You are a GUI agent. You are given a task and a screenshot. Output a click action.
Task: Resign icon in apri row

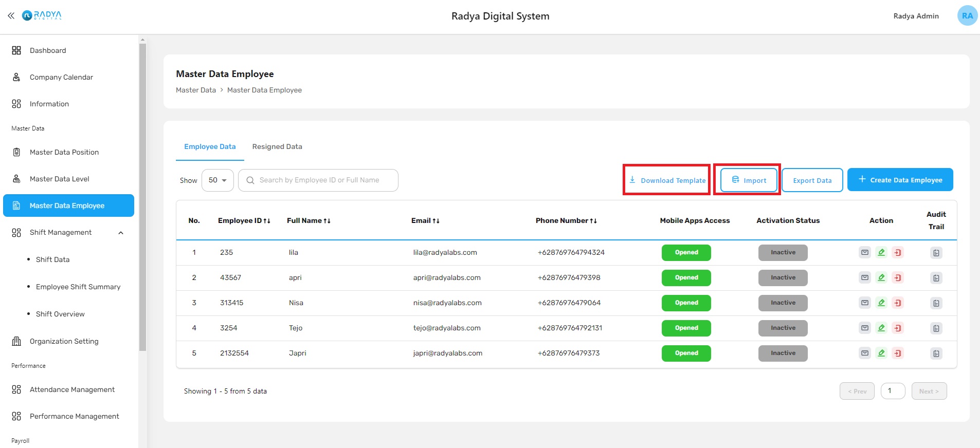[898, 277]
